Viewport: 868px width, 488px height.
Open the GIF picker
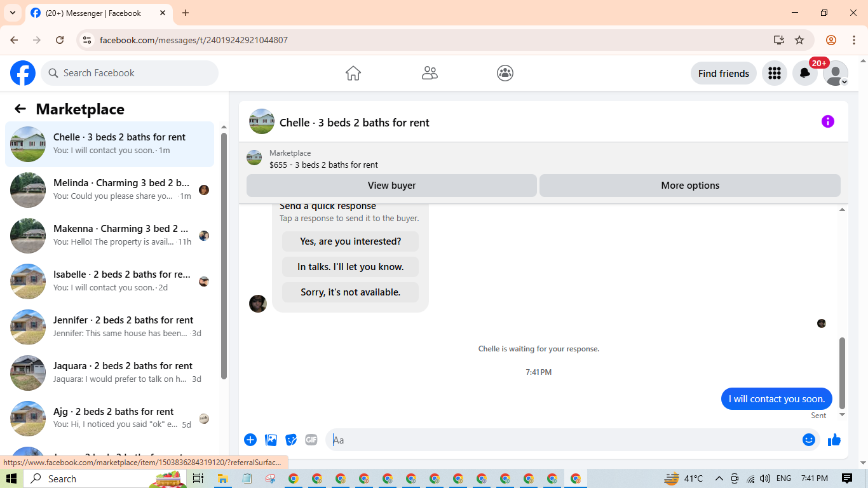311,440
